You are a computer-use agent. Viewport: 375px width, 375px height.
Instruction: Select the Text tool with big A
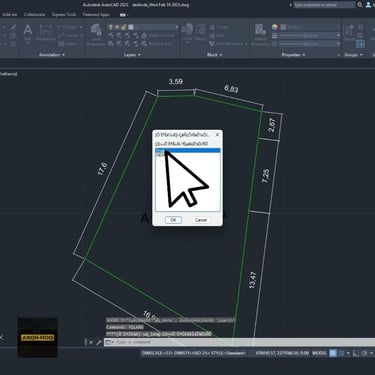click(x=28, y=32)
